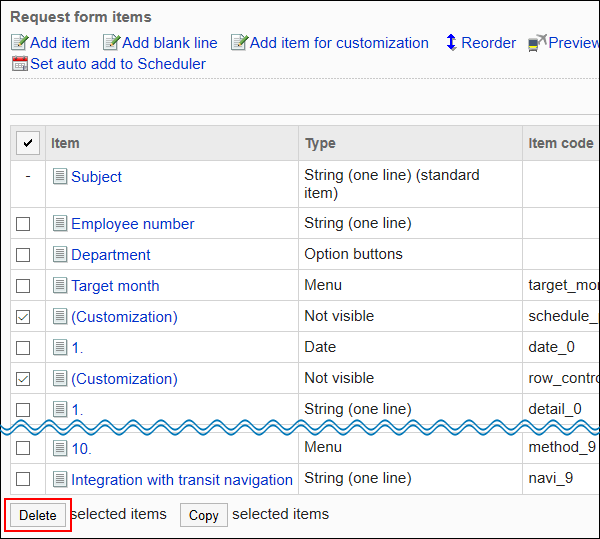Open the (Customization) link in row_contro row

pyautogui.click(x=124, y=379)
